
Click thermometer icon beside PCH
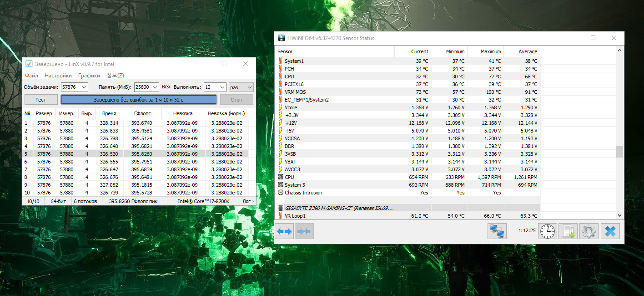[280, 69]
